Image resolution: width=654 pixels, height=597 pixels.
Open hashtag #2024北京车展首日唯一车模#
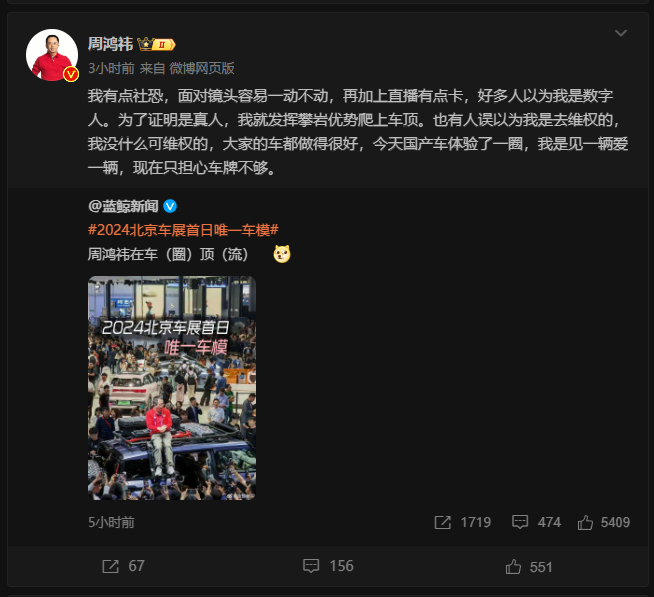click(x=183, y=230)
